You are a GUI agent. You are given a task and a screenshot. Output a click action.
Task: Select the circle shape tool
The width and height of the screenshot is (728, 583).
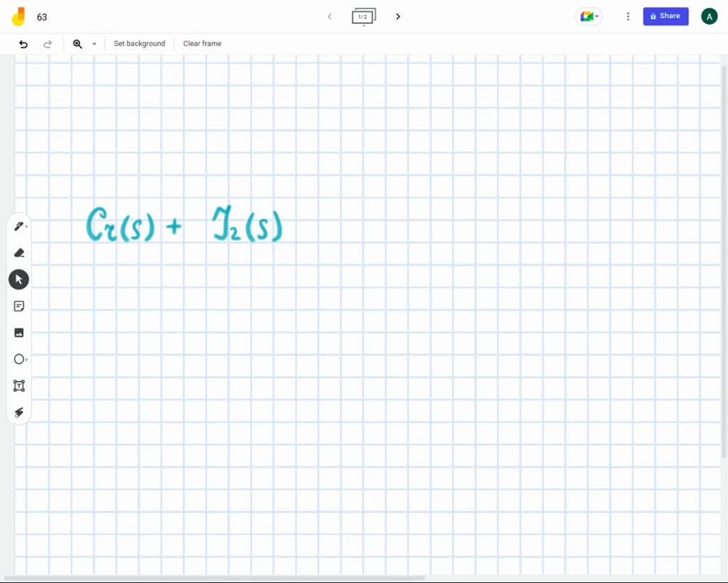point(19,359)
